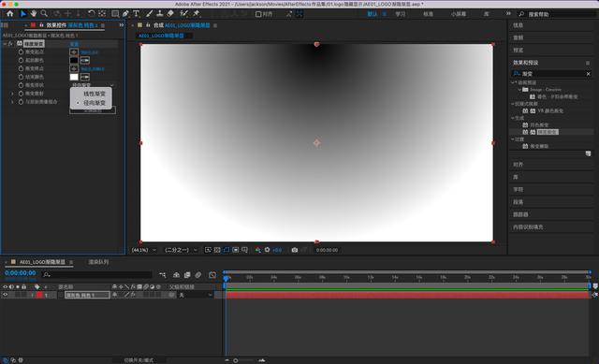Select the Puppet Pin tool
599x364 pixels.
click(197, 14)
